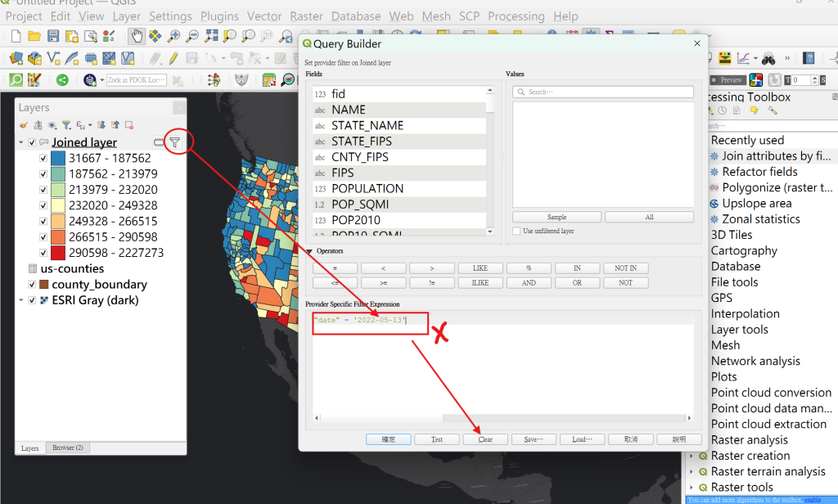This screenshot has height=504, width=838.
Task: Click Remove Layer icon in Layers toolbar
Action: (129, 125)
